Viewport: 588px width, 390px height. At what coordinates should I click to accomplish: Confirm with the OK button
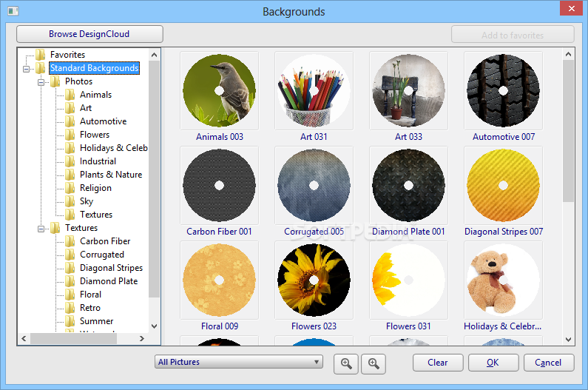click(x=493, y=363)
